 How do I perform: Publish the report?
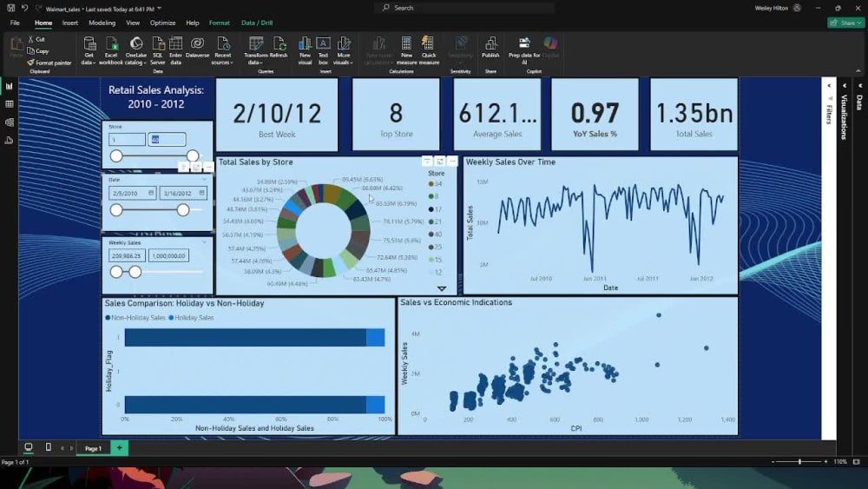[490, 48]
